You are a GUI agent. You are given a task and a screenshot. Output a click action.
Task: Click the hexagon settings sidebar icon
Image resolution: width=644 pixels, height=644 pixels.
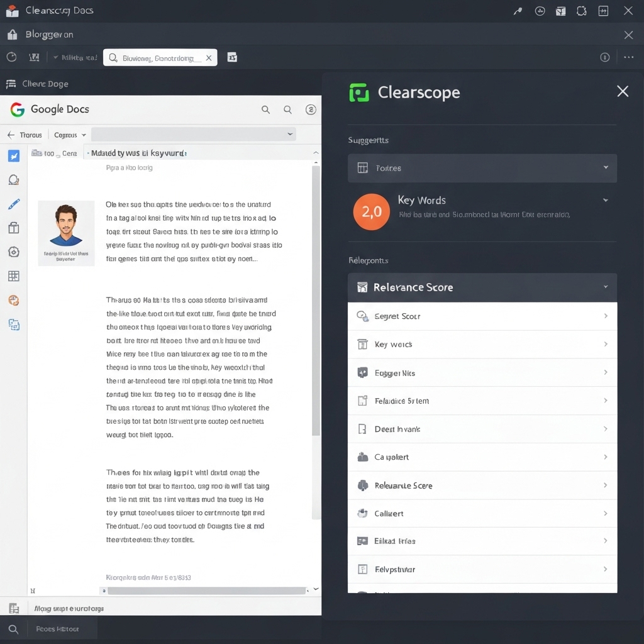click(14, 252)
